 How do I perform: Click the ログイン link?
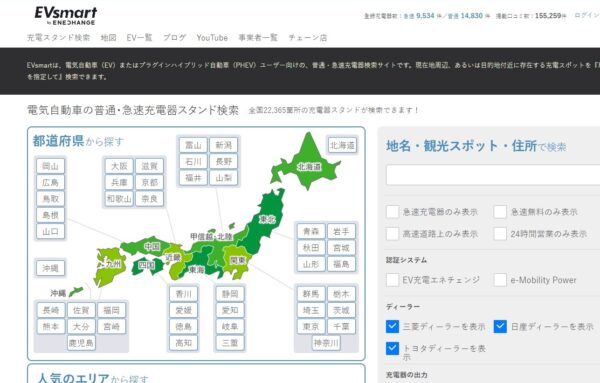pos(587,15)
